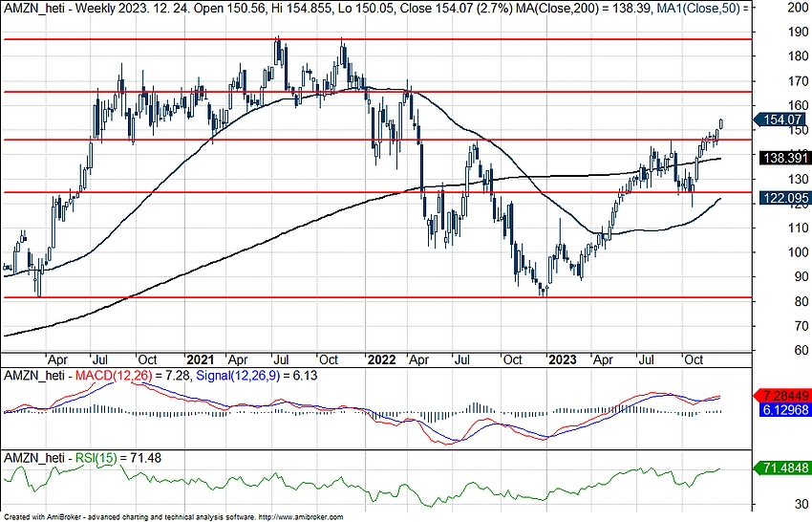This screenshot has width=812, height=522.
Task: Click the 60 price axis label
Action: point(801,351)
